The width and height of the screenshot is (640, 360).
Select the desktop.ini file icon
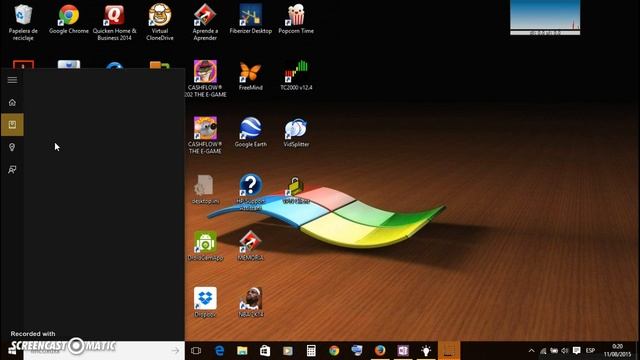(205, 189)
